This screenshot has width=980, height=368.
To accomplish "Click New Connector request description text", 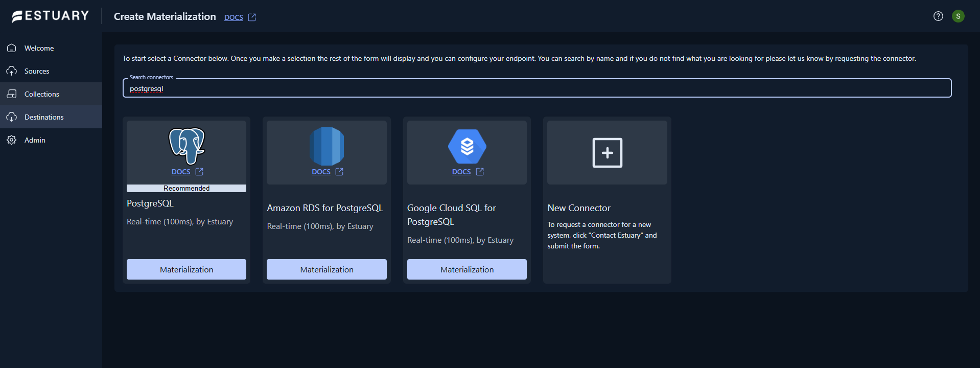I will click(602, 235).
